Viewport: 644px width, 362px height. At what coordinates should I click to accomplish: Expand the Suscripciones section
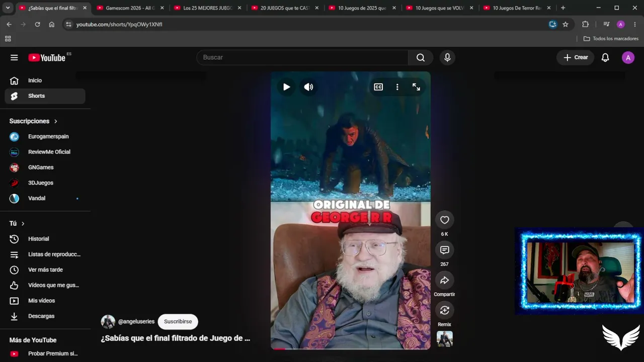tap(34, 121)
